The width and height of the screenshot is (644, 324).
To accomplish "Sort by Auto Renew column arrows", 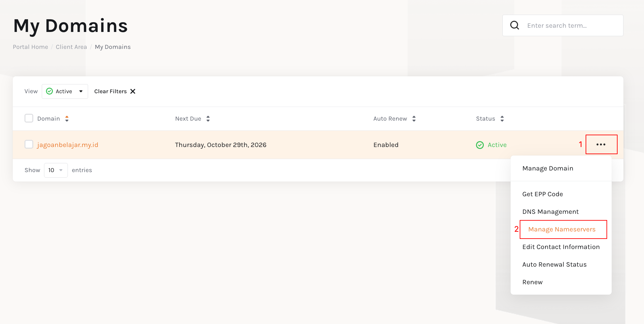I will [x=414, y=119].
